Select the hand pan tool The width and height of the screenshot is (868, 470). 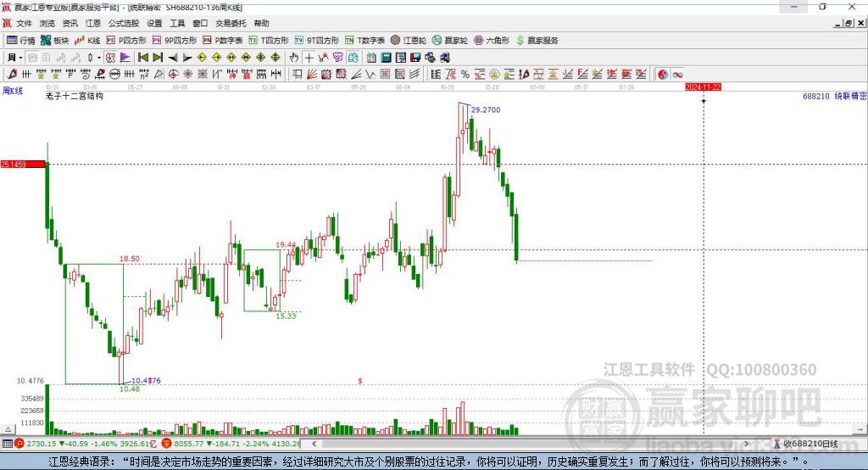click(x=293, y=57)
